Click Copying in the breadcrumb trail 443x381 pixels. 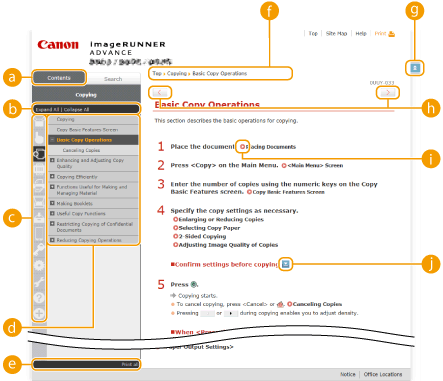coord(177,73)
